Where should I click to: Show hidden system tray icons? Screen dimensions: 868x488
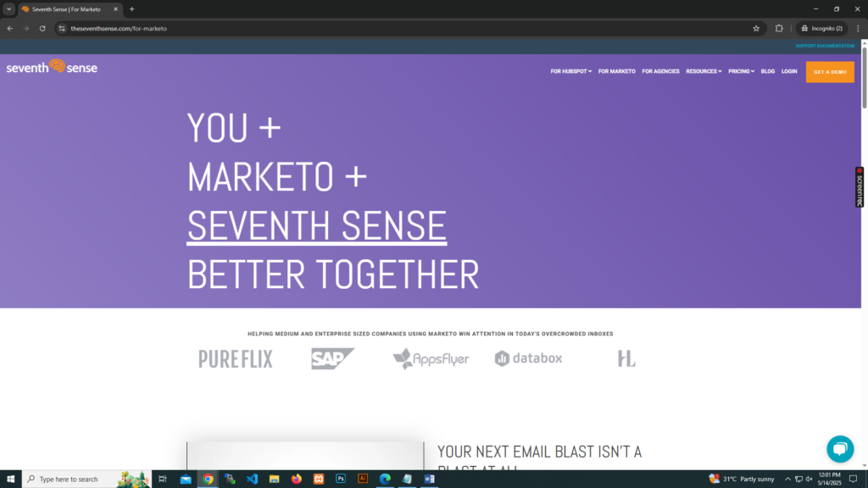787,480
